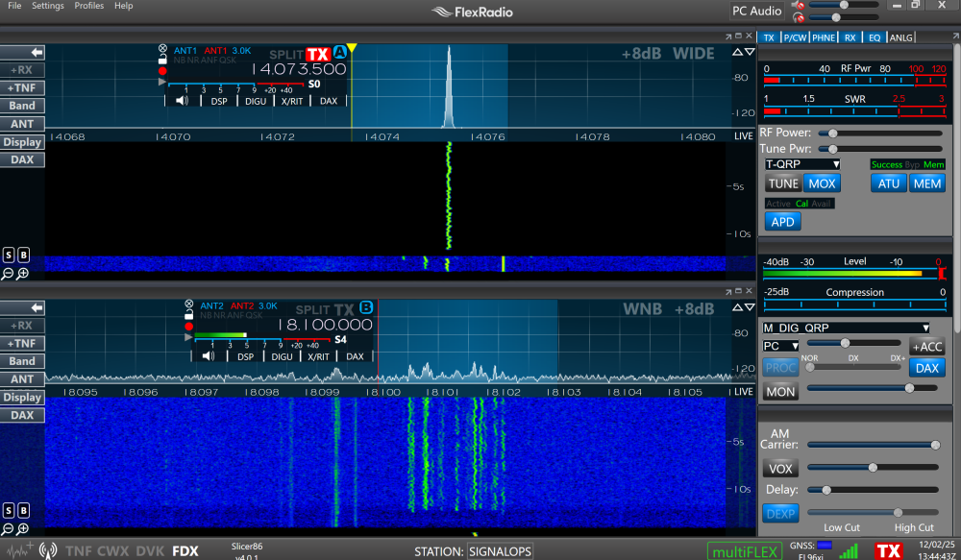Open slice B ANT2 receive antenna selector
This screenshot has height=560, width=961.
211,305
